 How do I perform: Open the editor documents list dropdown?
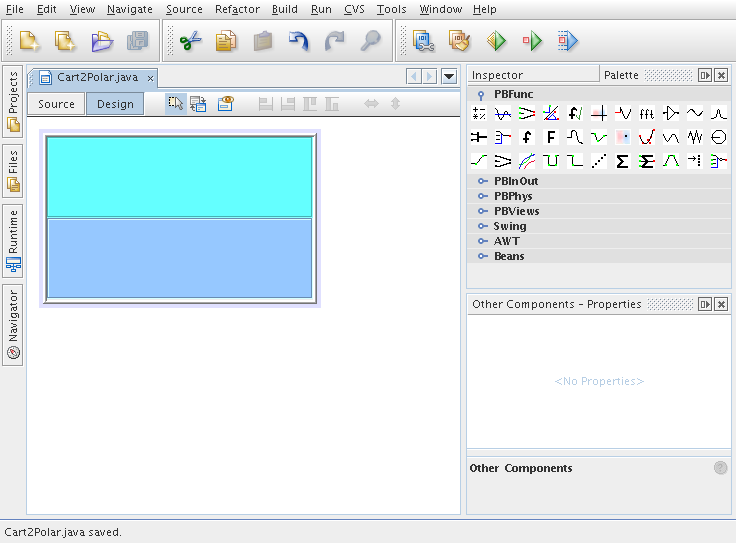(449, 77)
